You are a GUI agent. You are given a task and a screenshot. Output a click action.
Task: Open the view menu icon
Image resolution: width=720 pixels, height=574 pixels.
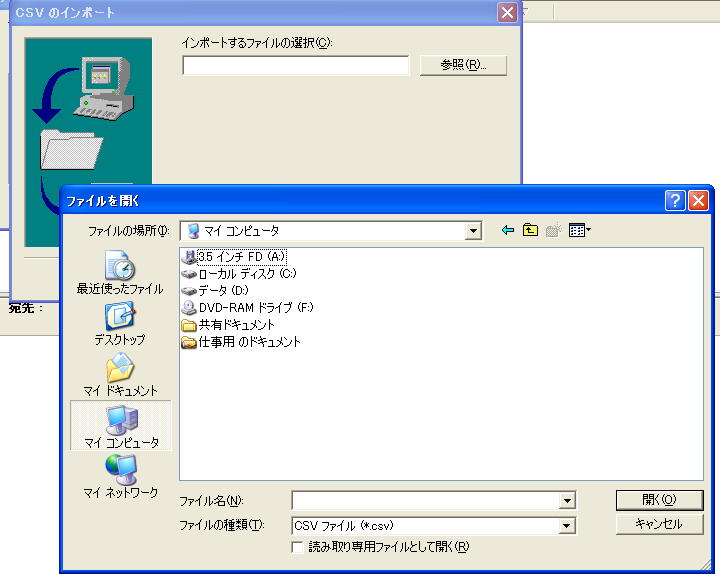tap(576, 230)
